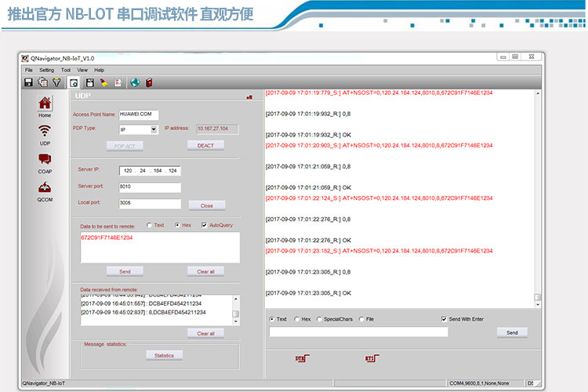588x392 pixels.
Task: Open the gear settings icon in toolbar
Action: coord(43,82)
